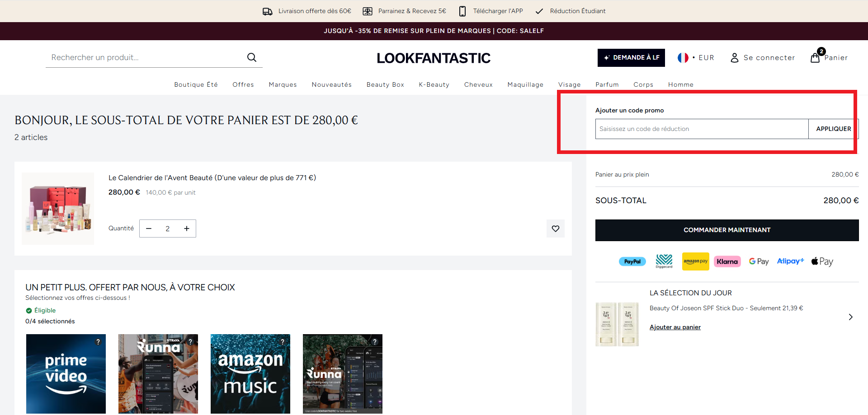Screen dimensions: 868x415
Task: Click the Diggecard payment logo
Action: [x=664, y=261]
